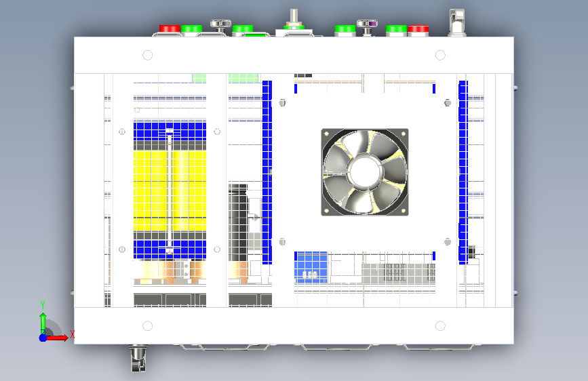The image size is (588, 381).
Task: Click the green Y axis arrow of the triad
Action: click(x=43, y=322)
